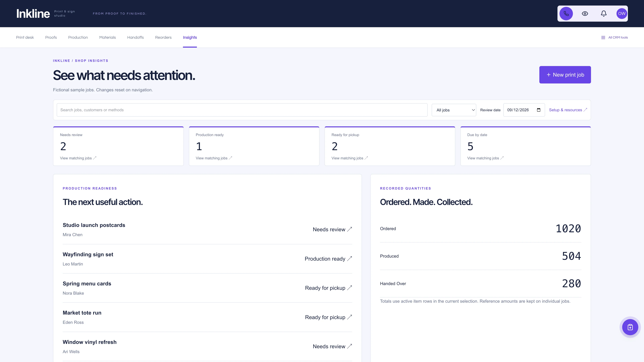644x362 pixels.
Task: Click in the search jobs field
Action: pyautogui.click(x=242, y=110)
